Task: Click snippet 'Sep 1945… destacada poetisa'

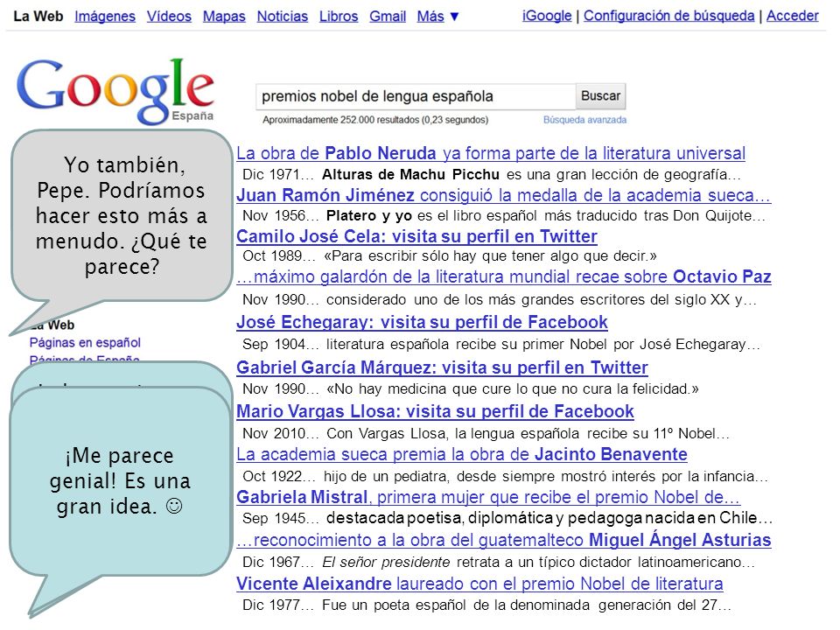Action: pos(507,518)
